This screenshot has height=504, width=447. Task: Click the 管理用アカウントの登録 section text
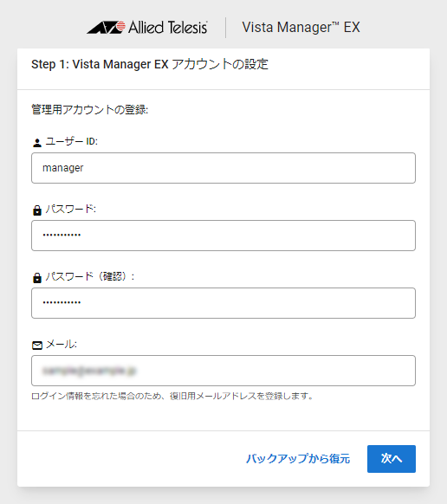[x=90, y=110]
